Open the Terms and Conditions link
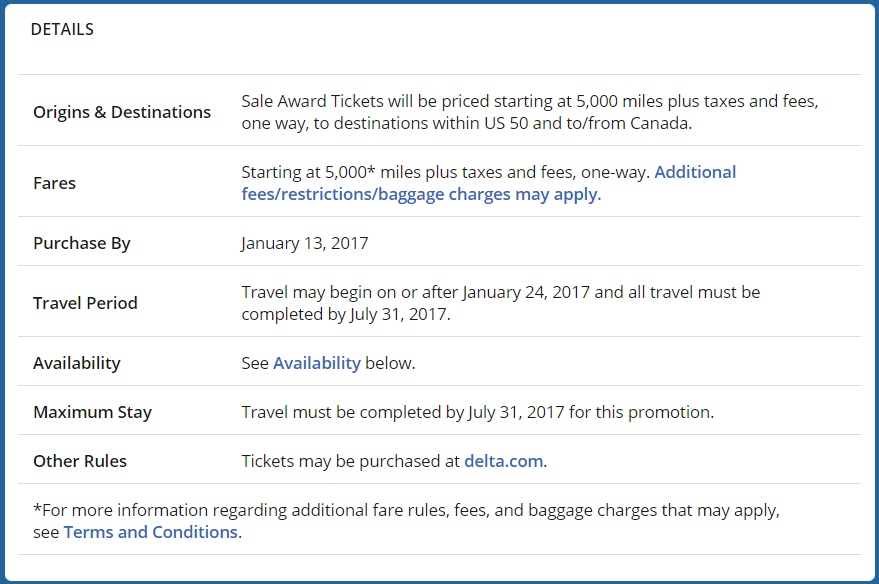 coord(151,532)
